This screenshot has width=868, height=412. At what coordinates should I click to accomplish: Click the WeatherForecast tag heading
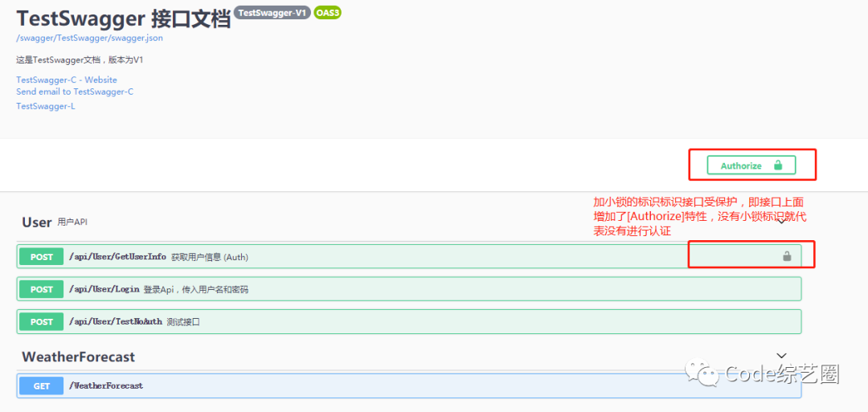click(x=78, y=357)
